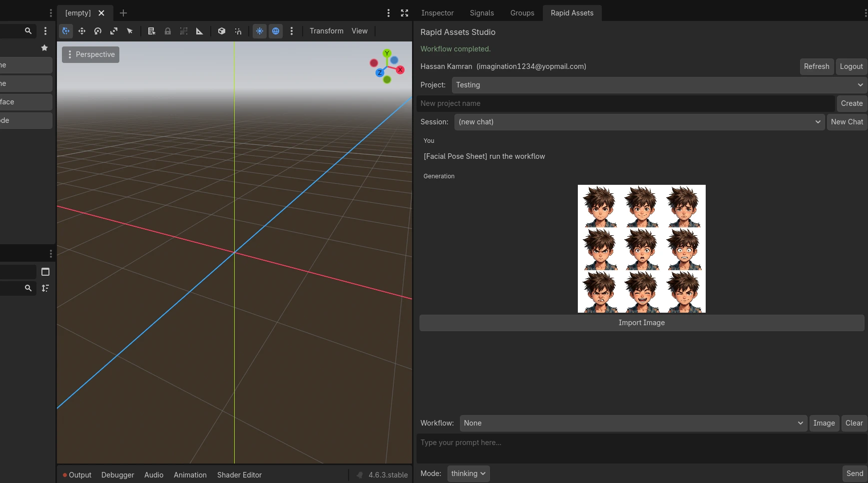The height and width of the screenshot is (483, 868).
Task: Open the Session dropdown (new chat)
Action: (x=639, y=122)
